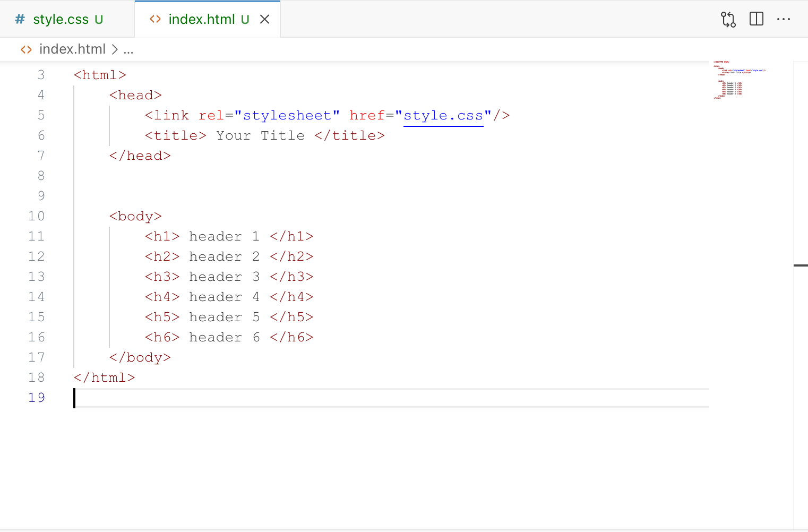
Task: Click the minimap code preview
Action: [738, 80]
